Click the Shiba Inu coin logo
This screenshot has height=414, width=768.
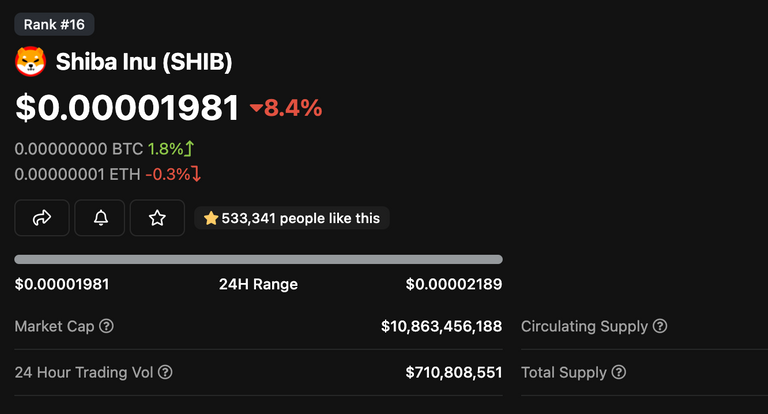pyautogui.click(x=30, y=61)
